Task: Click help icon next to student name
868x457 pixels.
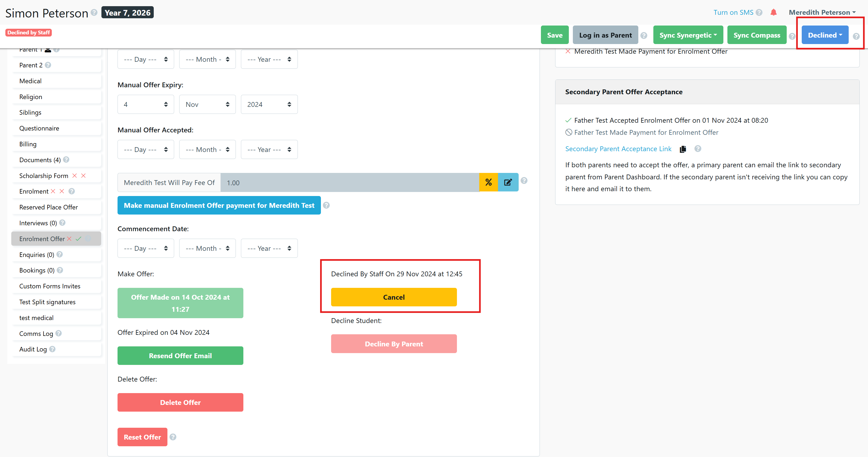Action: point(94,12)
